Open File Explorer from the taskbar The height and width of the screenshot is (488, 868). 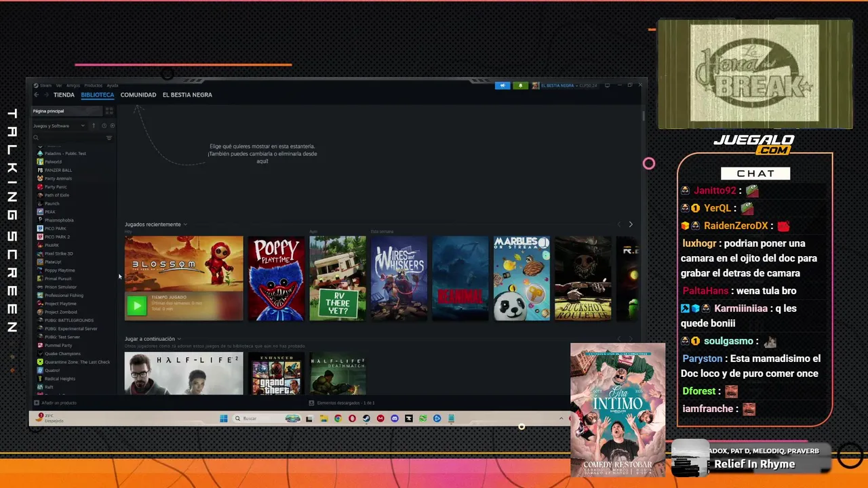pyautogui.click(x=323, y=418)
